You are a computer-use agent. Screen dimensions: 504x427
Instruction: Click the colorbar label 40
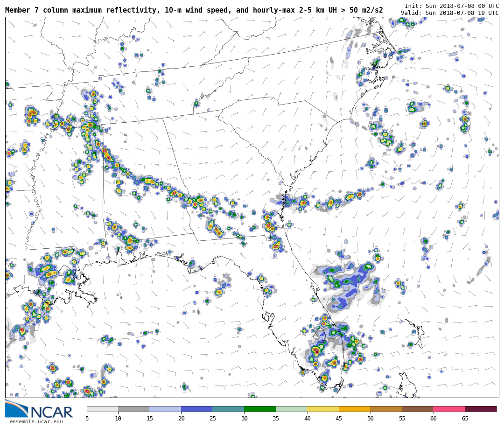point(307,418)
